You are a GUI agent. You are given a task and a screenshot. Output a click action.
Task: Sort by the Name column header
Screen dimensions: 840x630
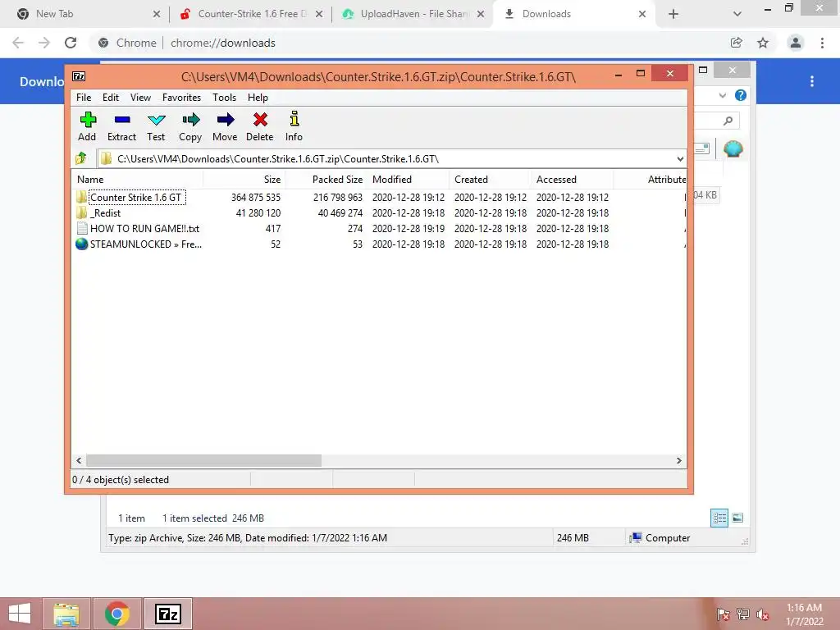(137, 180)
